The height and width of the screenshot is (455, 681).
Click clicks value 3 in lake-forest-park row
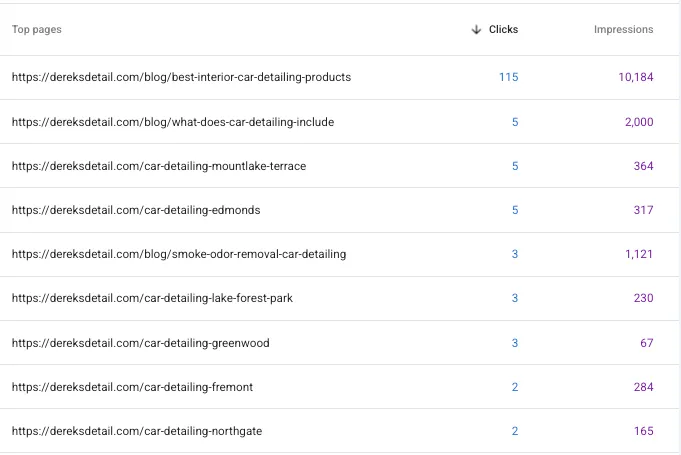515,298
